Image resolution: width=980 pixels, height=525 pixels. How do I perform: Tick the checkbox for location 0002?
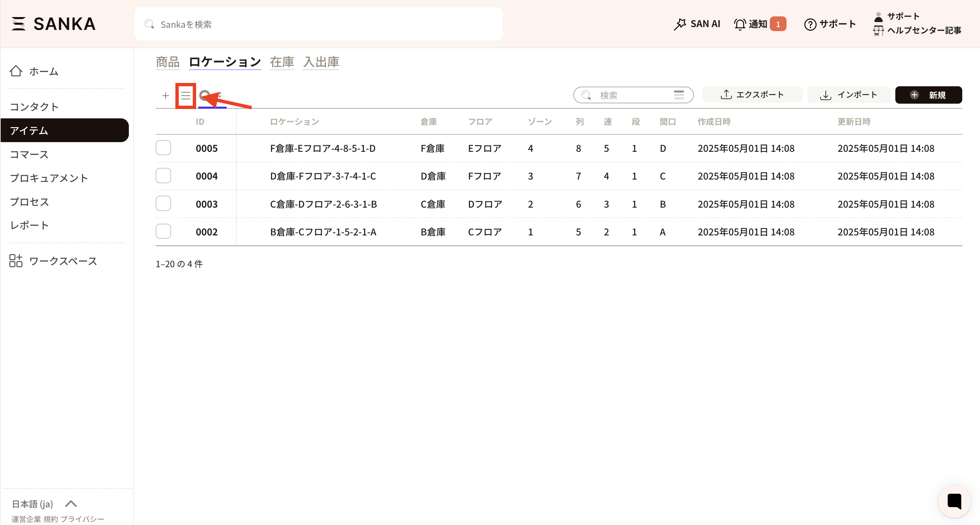tap(163, 231)
